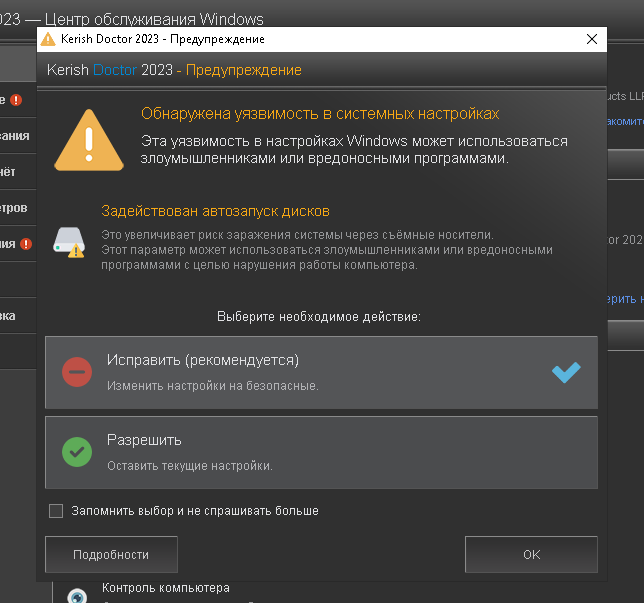Click the small warning icon in title bar
Image resolution: width=644 pixels, height=603 pixels.
coord(48,39)
